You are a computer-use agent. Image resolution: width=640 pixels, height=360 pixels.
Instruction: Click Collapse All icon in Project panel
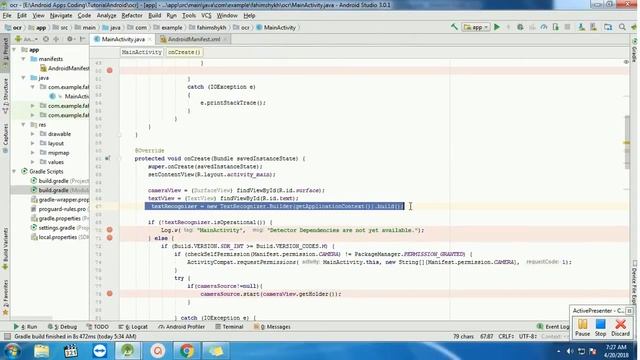pyautogui.click(x=56, y=39)
